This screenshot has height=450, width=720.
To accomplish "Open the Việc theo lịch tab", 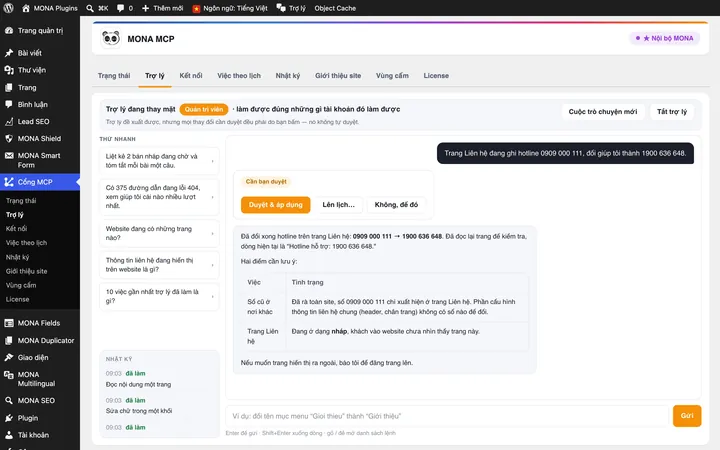I will 239,76.
